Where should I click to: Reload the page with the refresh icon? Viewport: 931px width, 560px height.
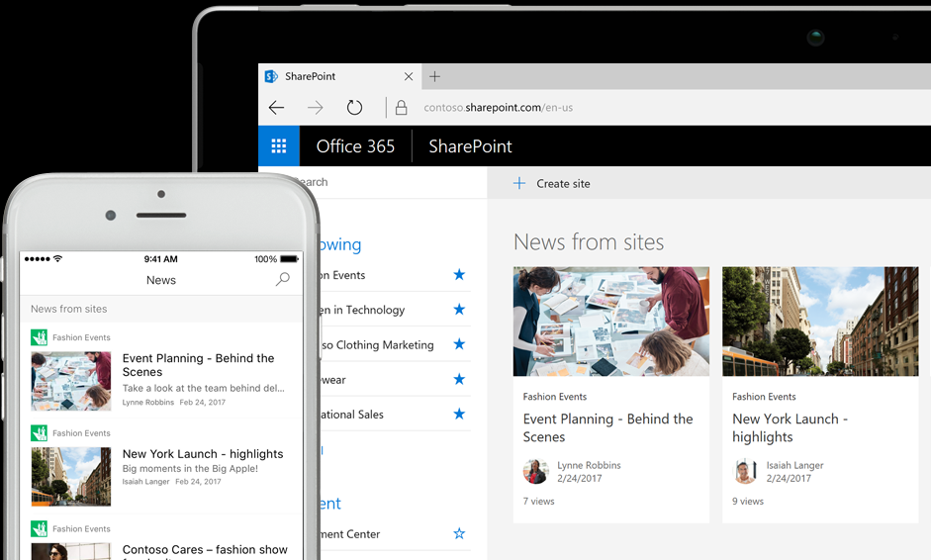(x=354, y=108)
